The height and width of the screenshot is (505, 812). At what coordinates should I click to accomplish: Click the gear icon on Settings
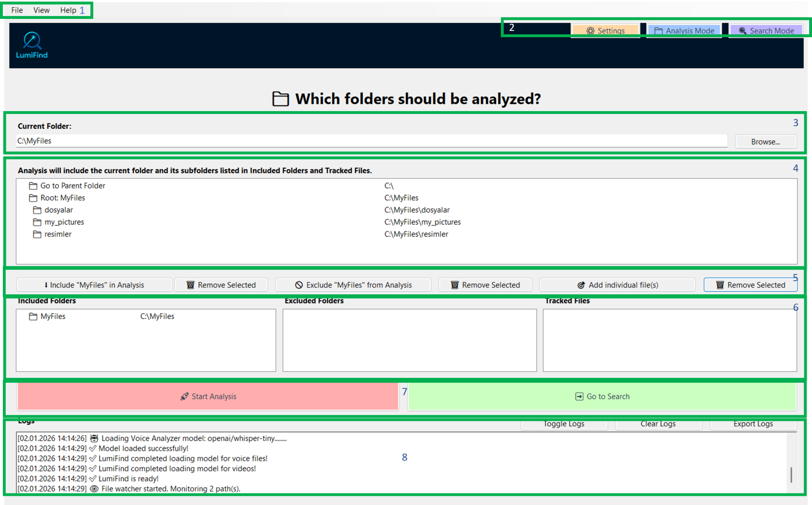tap(590, 31)
